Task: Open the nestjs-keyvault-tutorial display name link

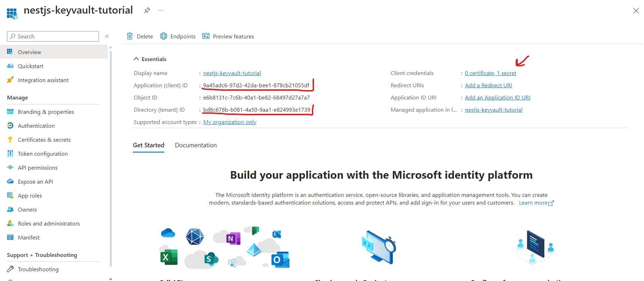Action: [x=232, y=73]
